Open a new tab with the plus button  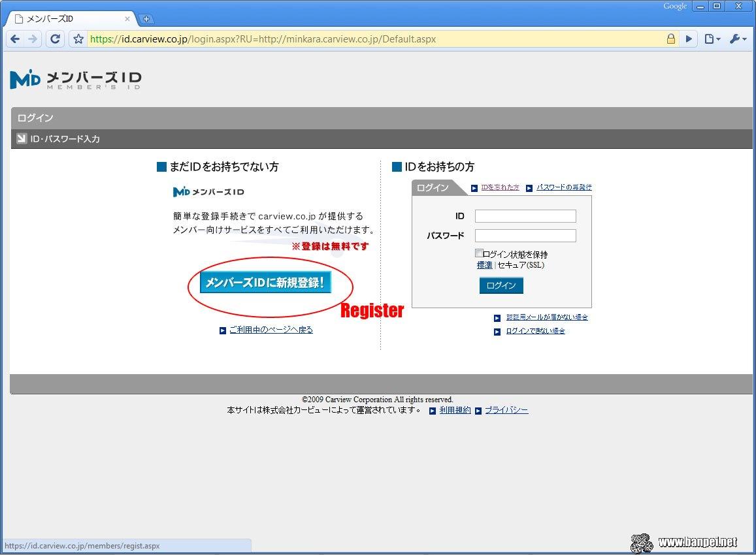146,20
